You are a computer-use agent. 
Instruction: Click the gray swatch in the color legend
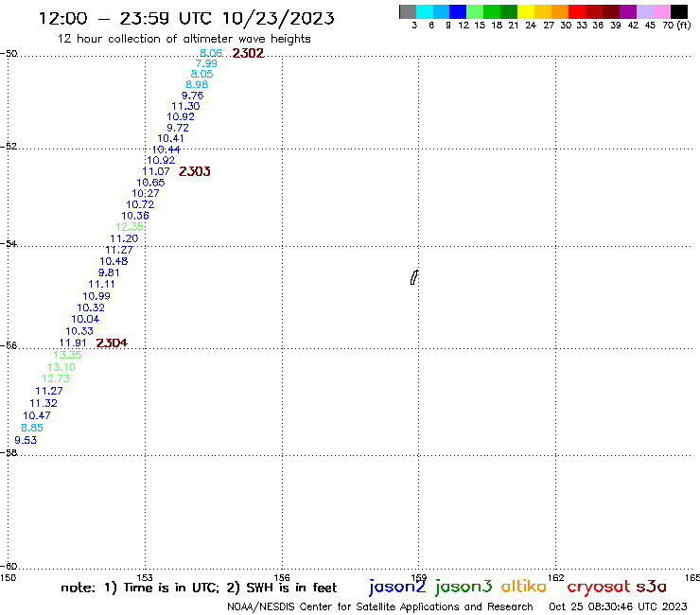pyautogui.click(x=408, y=11)
